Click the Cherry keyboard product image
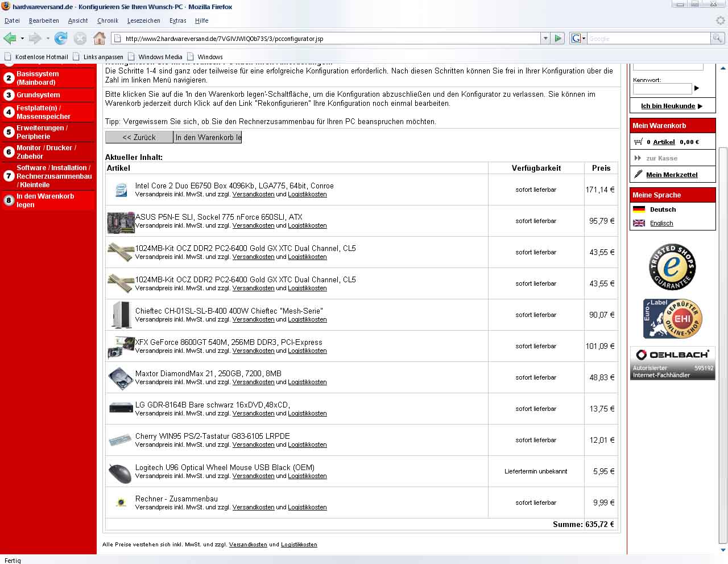Image resolution: width=728 pixels, height=564 pixels. 120,440
